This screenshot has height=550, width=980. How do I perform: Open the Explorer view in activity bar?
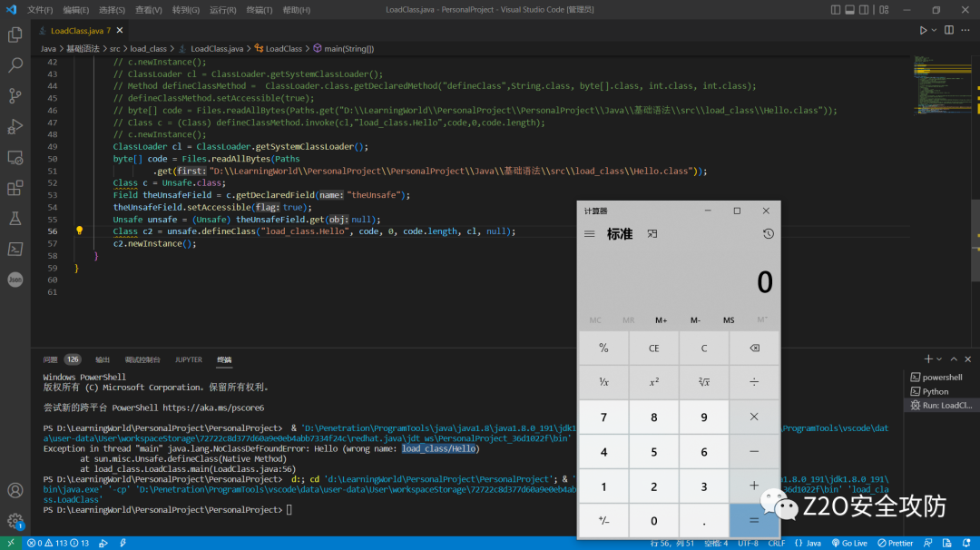[15, 34]
